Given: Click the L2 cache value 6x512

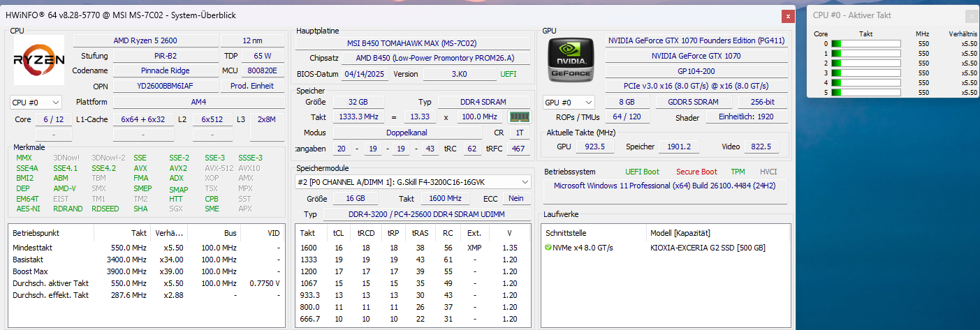Looking at the screenshot, I should (212, 119).
